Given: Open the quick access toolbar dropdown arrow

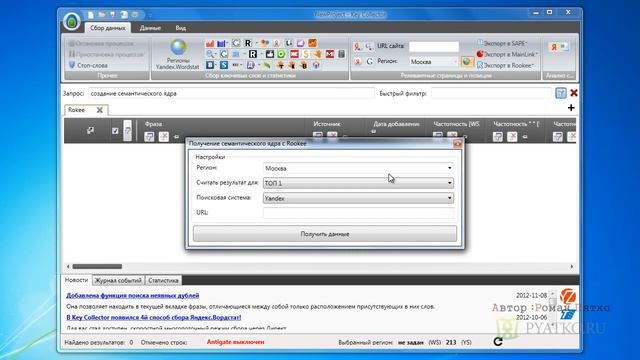Looking at the screenshot, I should tap(150, 15).
